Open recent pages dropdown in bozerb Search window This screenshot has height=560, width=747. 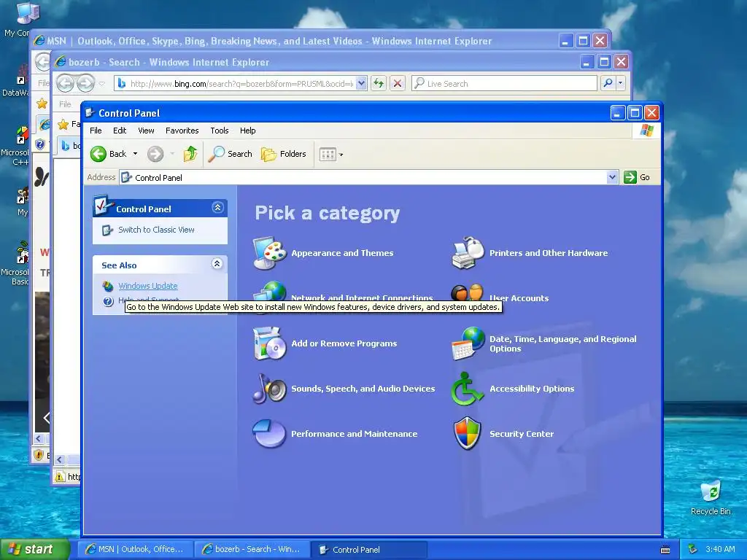102,84
